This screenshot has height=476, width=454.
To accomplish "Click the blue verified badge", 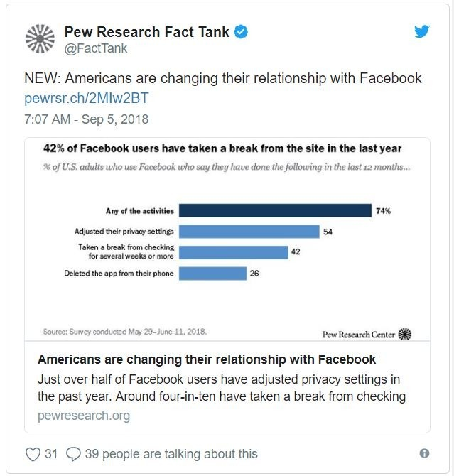I will pos(241,32).
